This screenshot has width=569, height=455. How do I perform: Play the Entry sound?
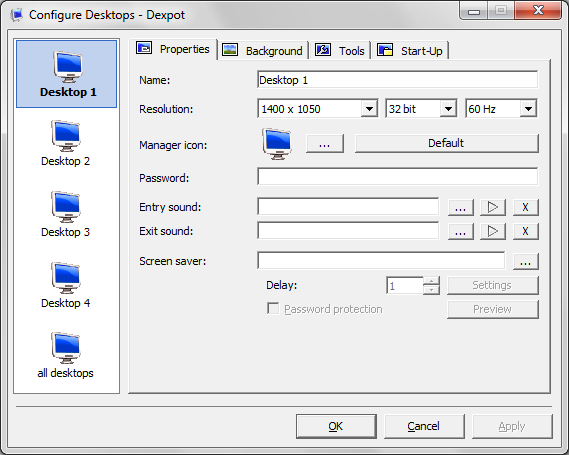click(x=493, y=207)
